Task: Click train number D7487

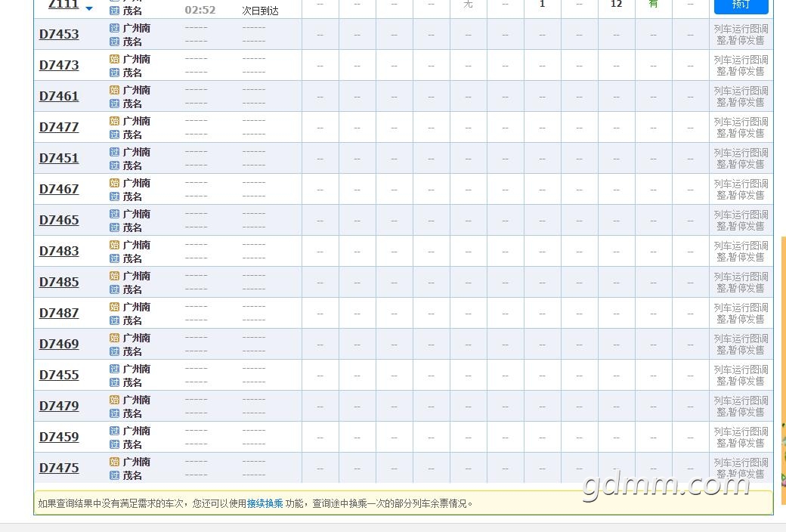Action: point(59,314)
